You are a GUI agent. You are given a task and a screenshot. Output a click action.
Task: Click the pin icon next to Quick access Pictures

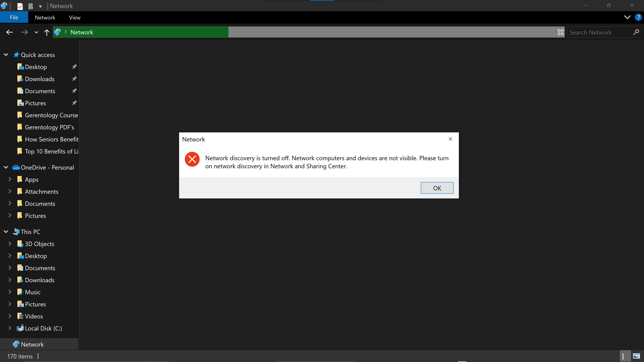74,103
